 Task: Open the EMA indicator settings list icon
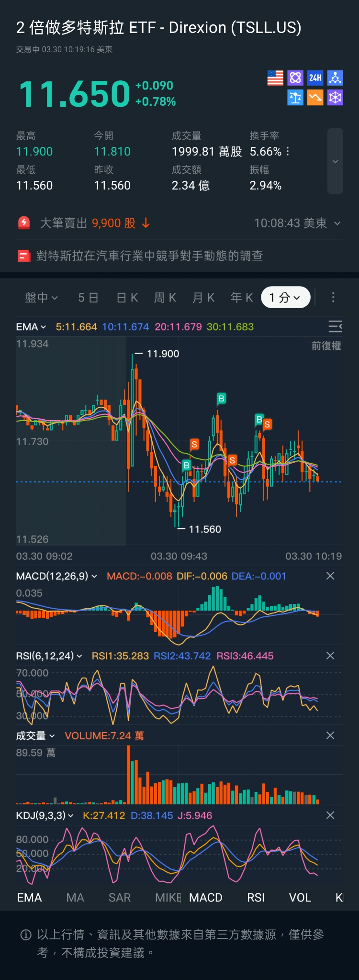335,327
